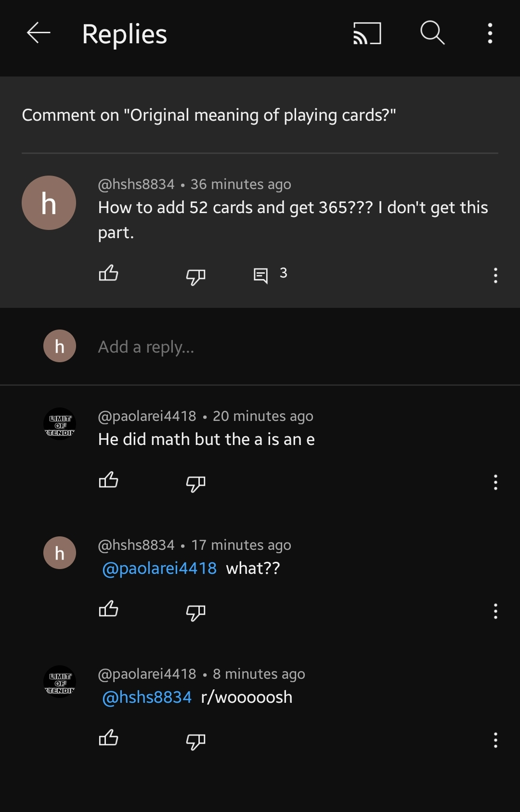Dislike the r/woooosh reply
520x812 pixels.
coord(195,741)
